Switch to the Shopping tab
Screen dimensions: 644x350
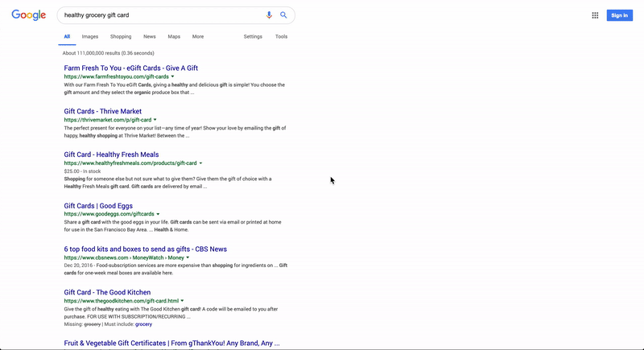point(121,36)
